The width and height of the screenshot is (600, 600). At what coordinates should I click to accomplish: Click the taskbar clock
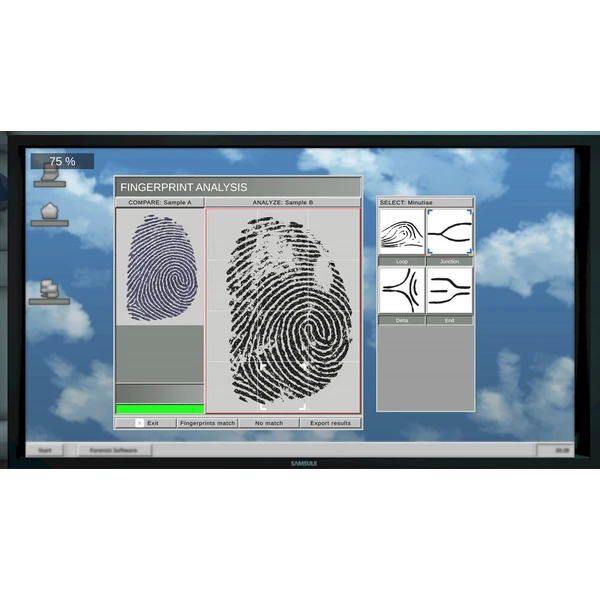pos(555,450)
